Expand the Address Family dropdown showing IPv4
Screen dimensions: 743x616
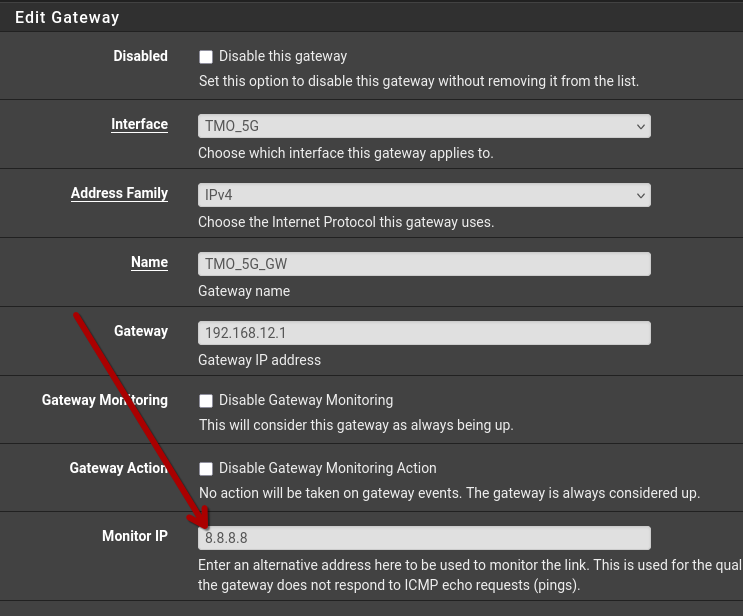[x=424, y=195]
